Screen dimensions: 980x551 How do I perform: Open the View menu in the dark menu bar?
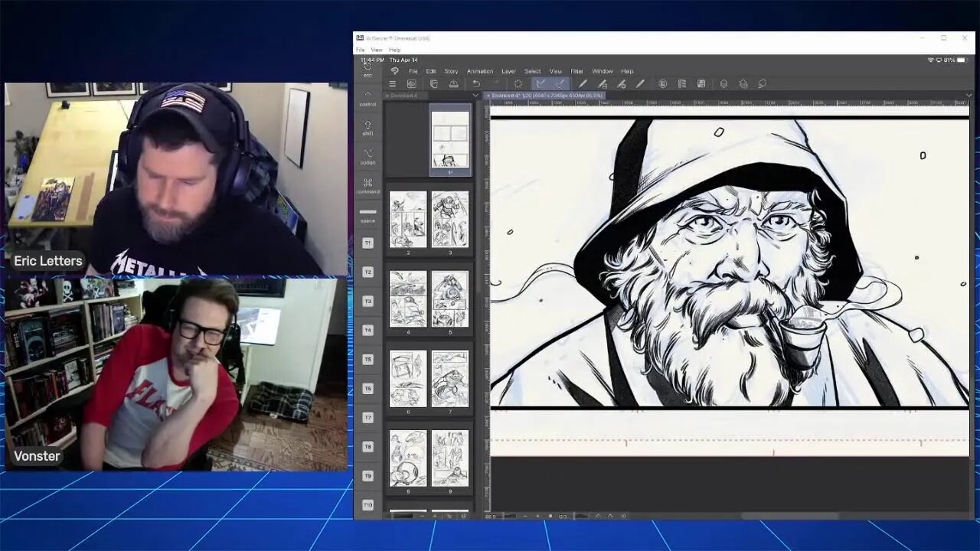(x=555, y=71)
